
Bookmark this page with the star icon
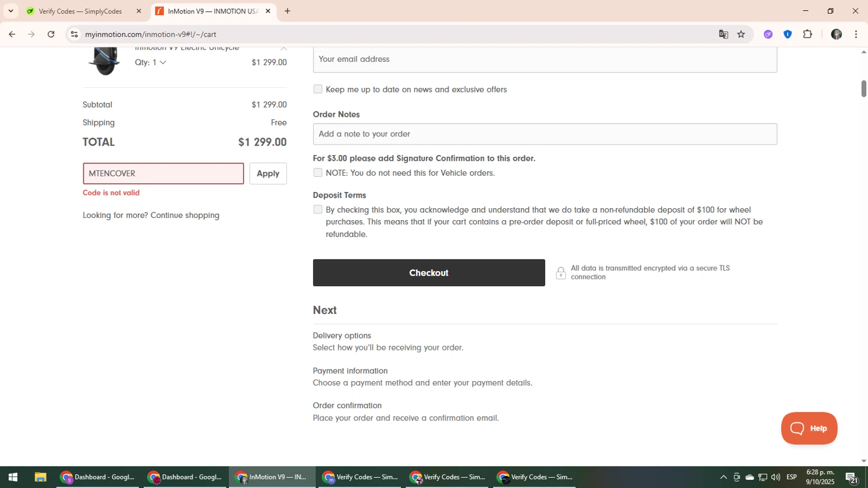click(741, 35)
